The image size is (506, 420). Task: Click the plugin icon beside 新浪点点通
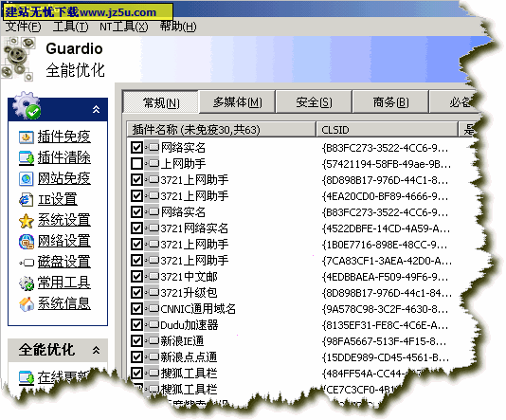(x=152, y=356)
